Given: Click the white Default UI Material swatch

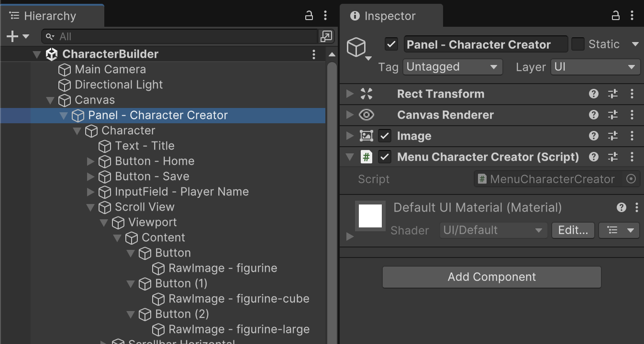Looking at the screenshot, I should tap(370, 216).
